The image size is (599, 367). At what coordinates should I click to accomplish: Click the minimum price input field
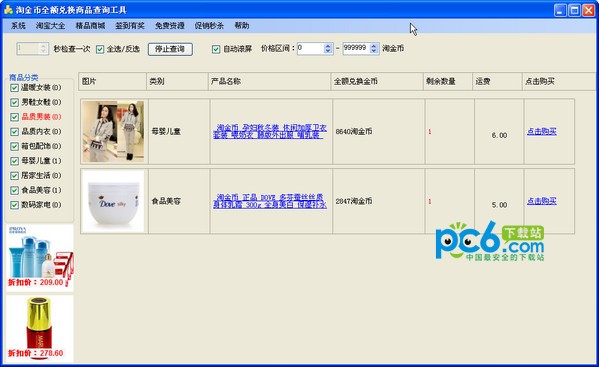pyautogui.click(x=310, y=48)
